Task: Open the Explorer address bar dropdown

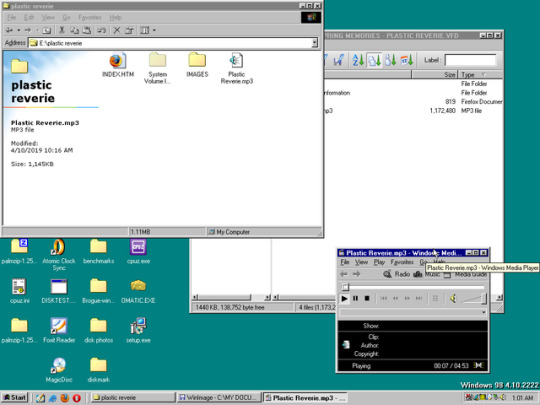Action: tap(314, 43)
